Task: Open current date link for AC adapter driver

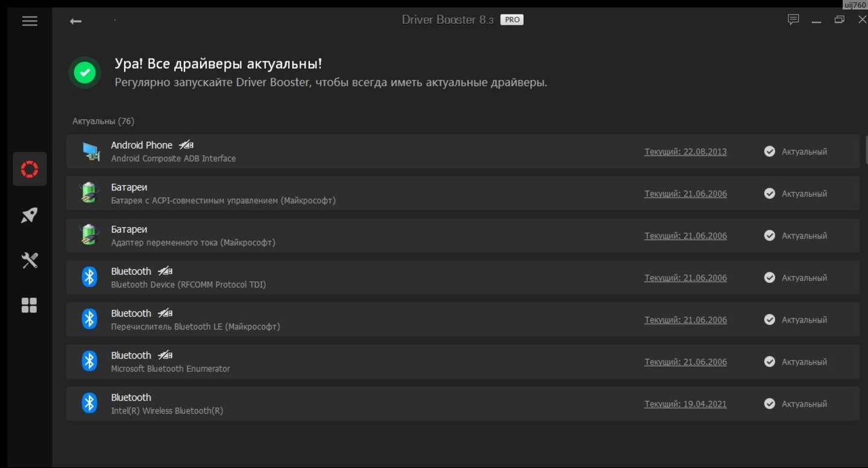Action: click(x=685, y=236)
